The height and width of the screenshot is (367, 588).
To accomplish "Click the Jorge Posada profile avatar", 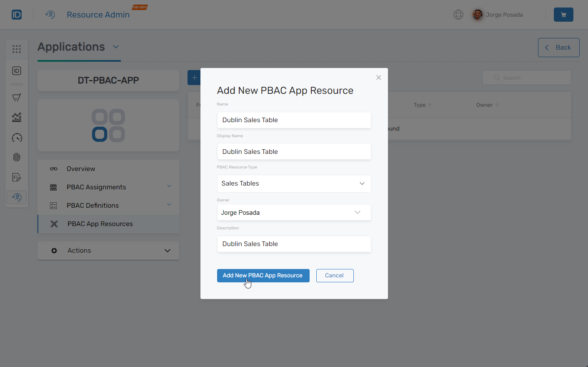I will pyautogui.click(x=478, y=14).
